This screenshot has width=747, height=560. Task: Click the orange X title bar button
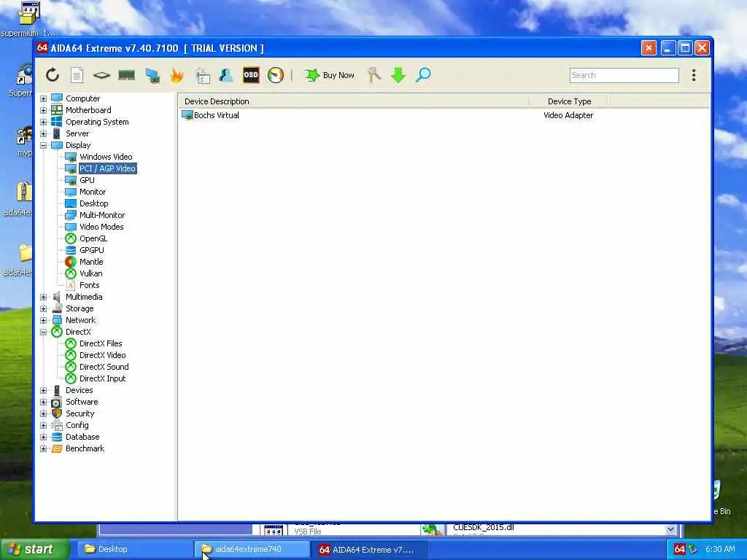point(649,48)
